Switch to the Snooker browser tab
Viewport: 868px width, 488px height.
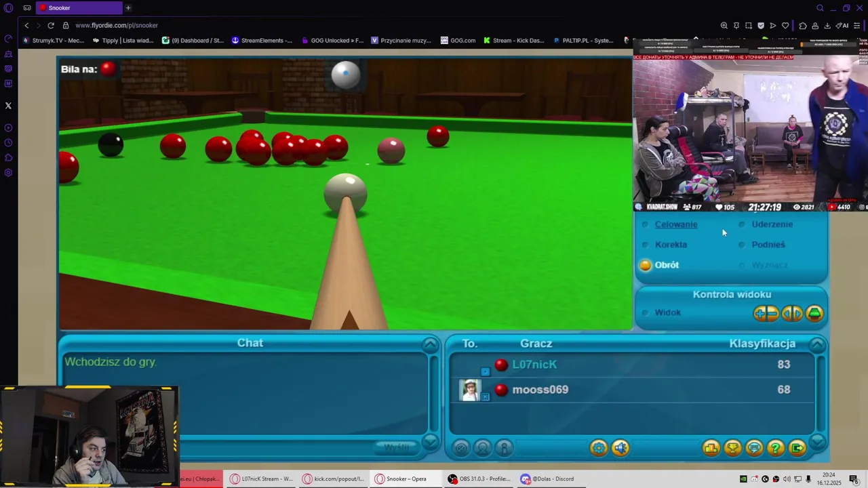(x=79, y=8)
